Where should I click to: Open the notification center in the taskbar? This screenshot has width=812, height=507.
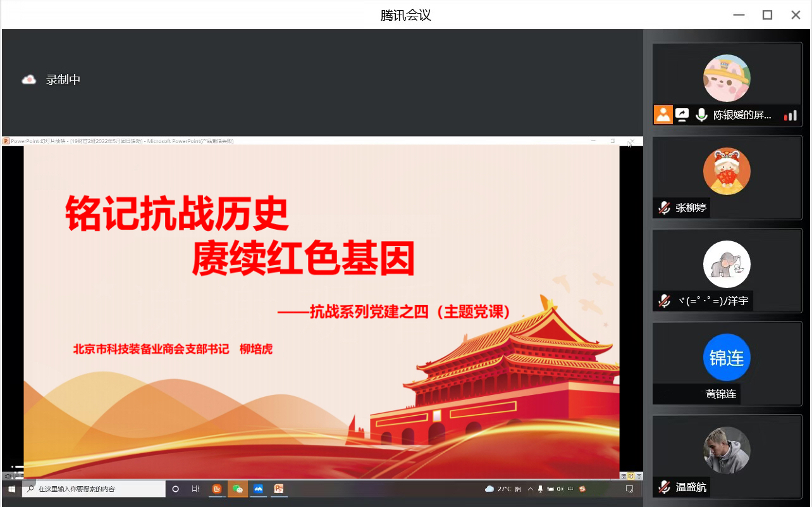pyautogui.click(x=630, y=489)
